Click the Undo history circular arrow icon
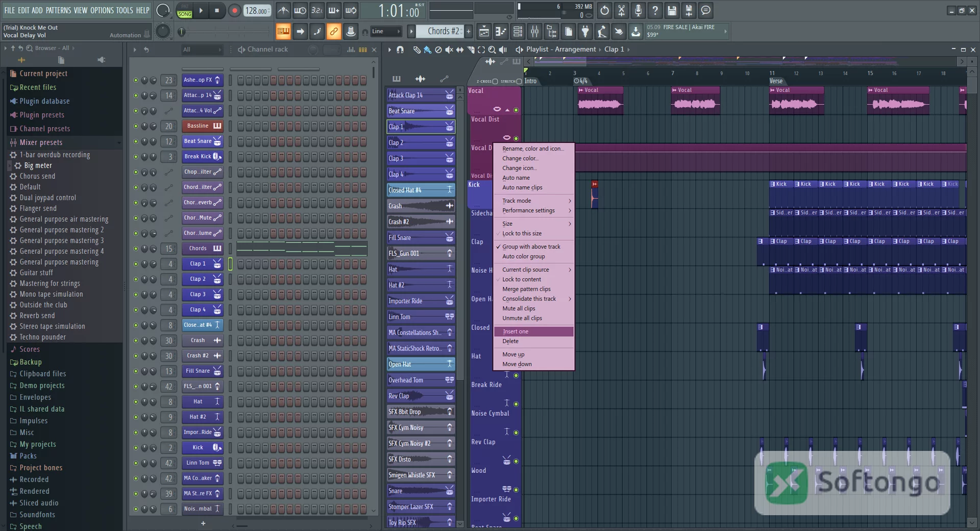 pos(604,10)
